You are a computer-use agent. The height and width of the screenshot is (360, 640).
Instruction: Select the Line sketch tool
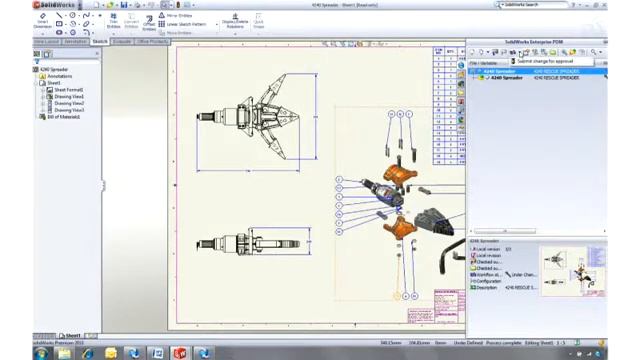coord(59,15)
